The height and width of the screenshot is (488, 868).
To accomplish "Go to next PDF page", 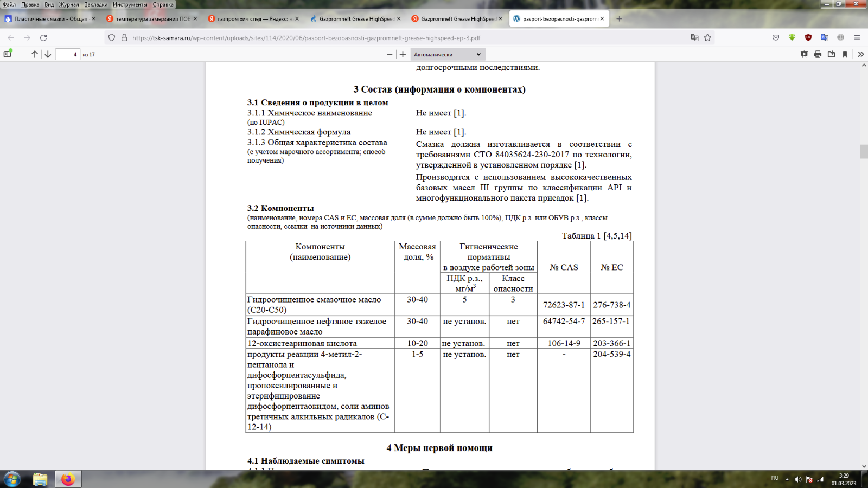I will [48, 54].
